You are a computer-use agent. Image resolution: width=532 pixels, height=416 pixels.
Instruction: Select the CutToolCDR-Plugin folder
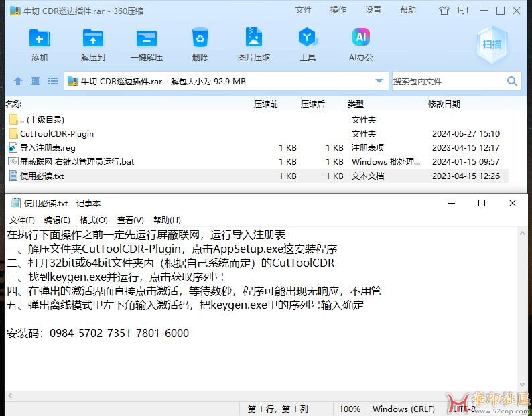pyautogui.click(x=56, y=133)
